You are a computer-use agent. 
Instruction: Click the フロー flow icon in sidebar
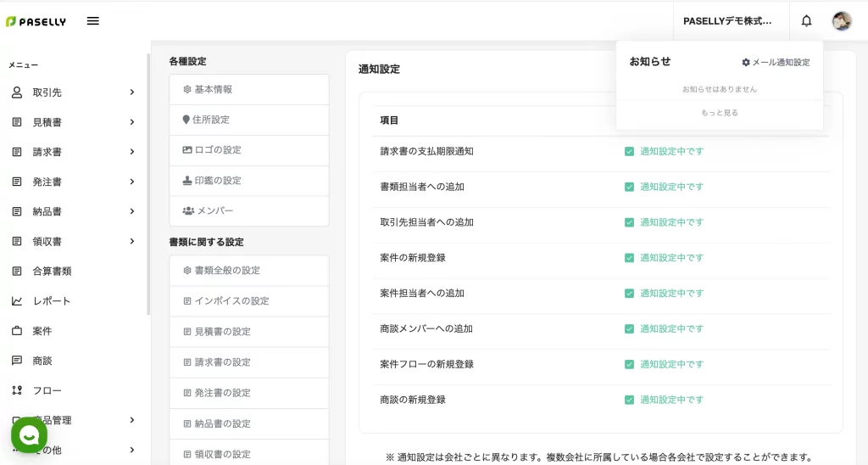[x=17, y=390]
